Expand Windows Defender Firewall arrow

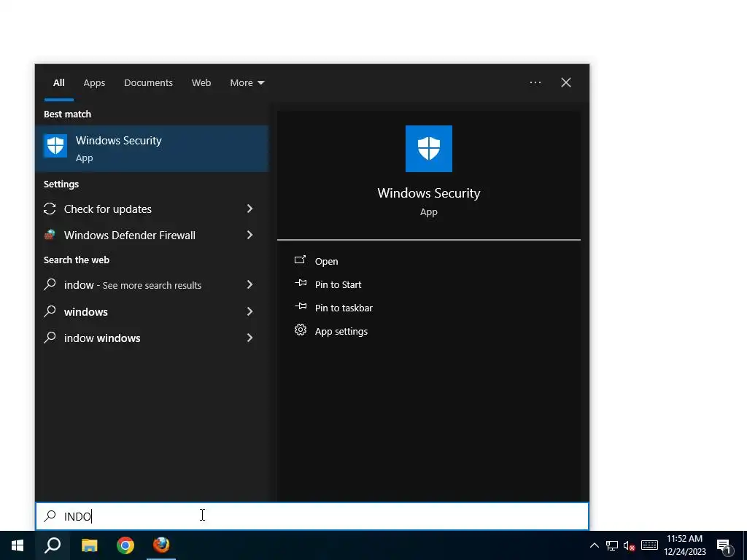(249, 235)
